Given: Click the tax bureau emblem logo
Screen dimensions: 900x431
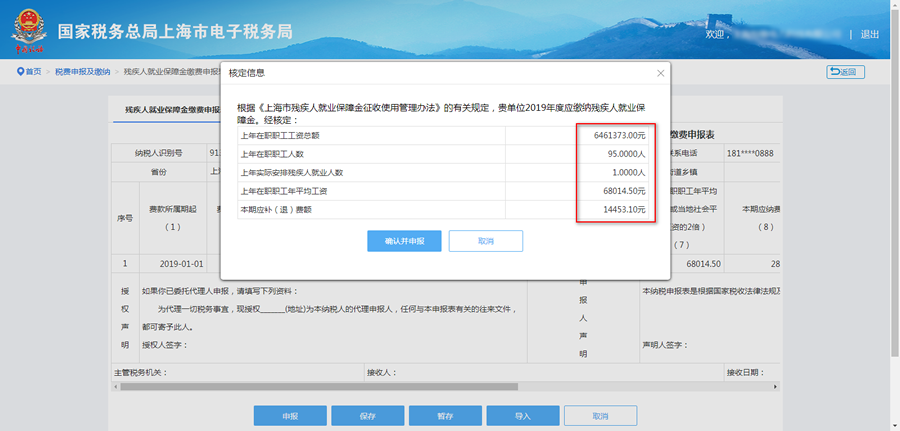Looking at the screenshot, I should (28, 32).
